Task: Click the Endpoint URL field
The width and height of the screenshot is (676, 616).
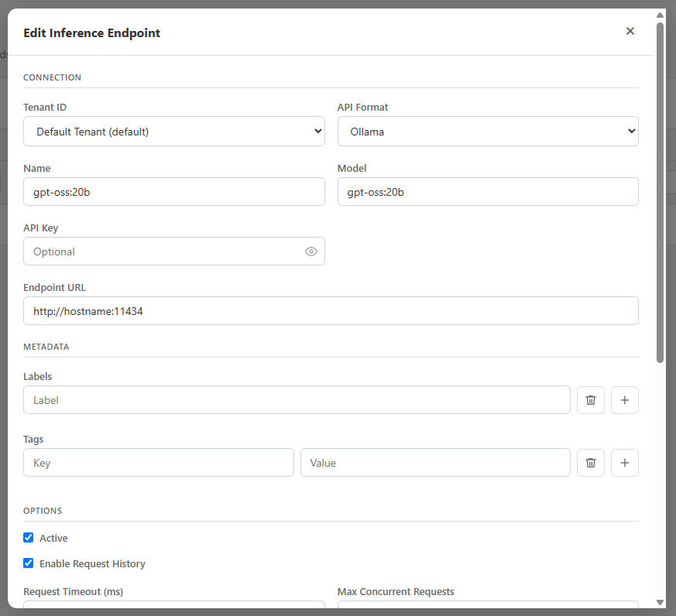Action: (331, 310)
